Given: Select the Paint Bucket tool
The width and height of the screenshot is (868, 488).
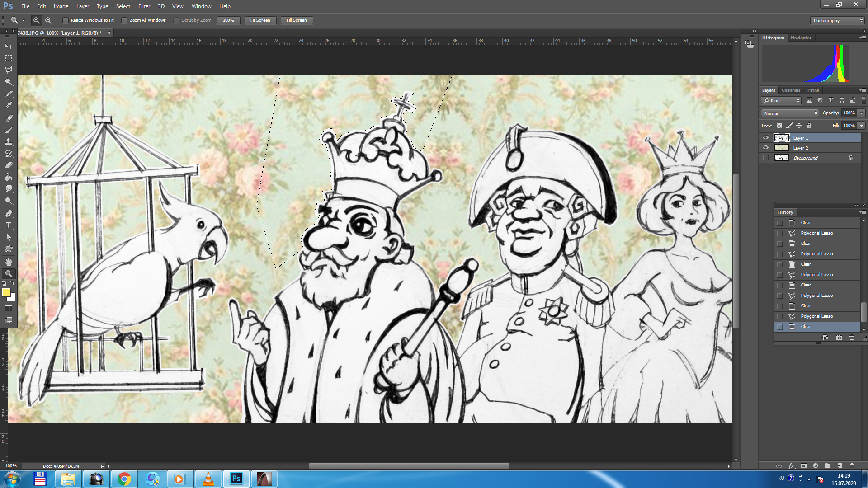Looking at the screenshot, I should point(9,177).
